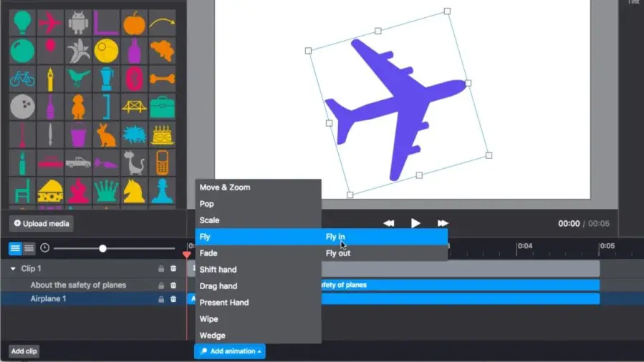The height and width of the screenshot is (362, 644).
Task: Lock the About the safety of planes layer
Action: pos(161,285)
